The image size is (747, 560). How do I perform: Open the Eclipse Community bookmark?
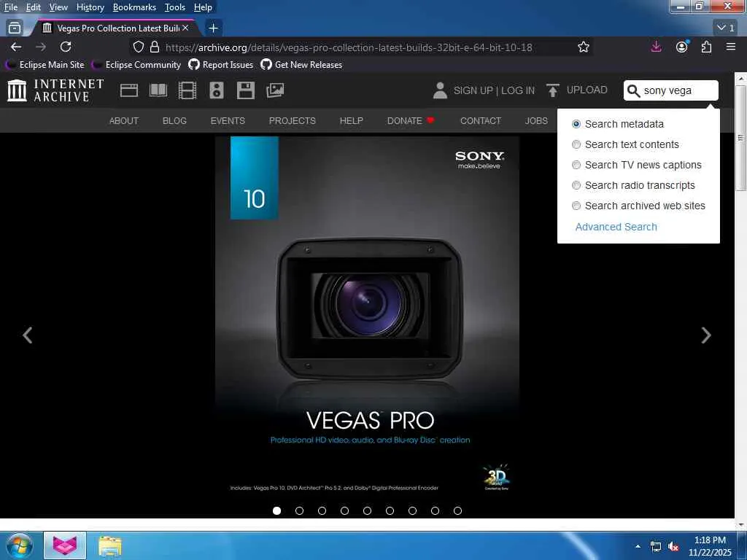point(136,64)
